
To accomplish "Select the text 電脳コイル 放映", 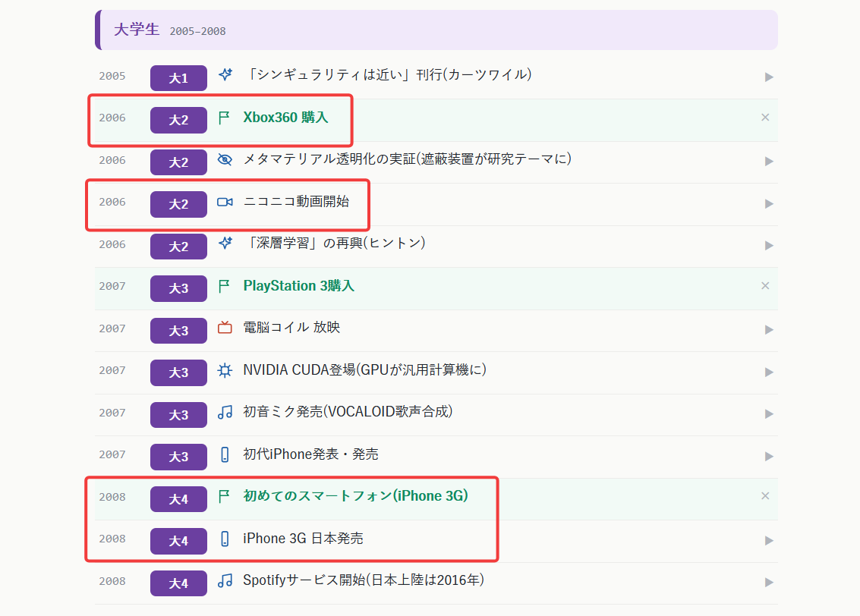I will (x=291, y=328).
